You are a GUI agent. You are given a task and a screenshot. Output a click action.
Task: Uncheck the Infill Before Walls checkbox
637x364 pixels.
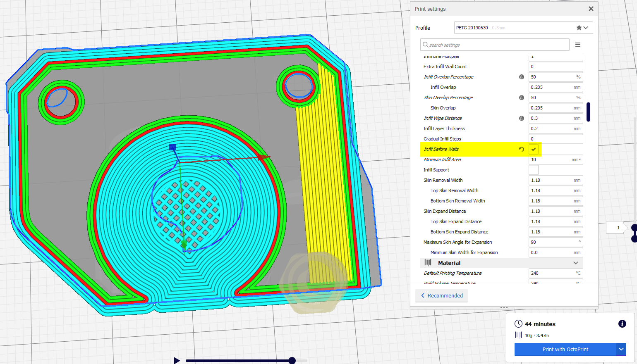click(x=533, y=149)
